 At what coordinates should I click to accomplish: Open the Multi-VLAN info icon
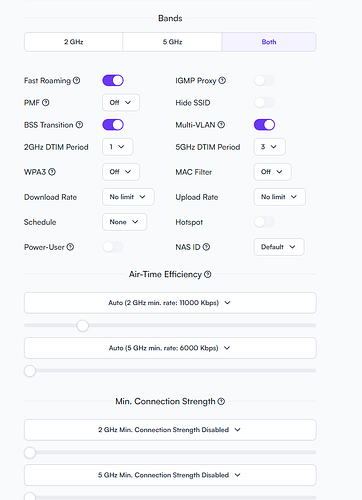(221, 125)
